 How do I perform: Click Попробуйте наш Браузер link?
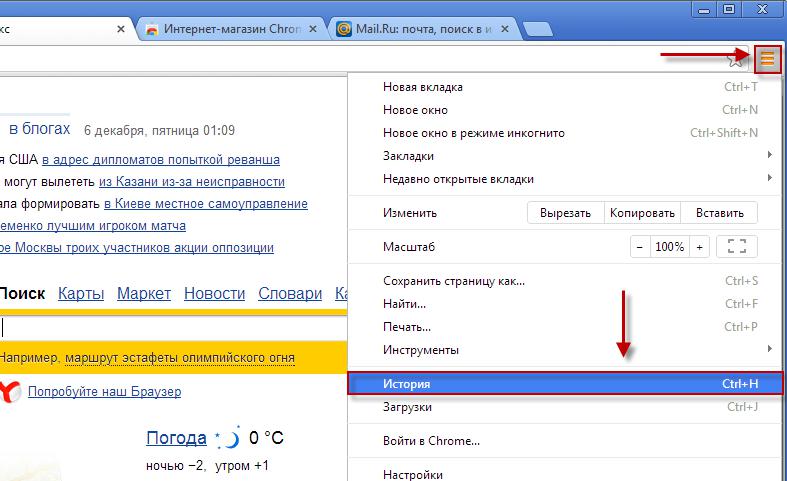point(104,392)
